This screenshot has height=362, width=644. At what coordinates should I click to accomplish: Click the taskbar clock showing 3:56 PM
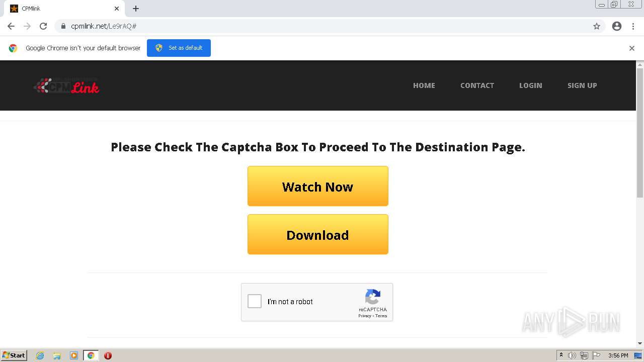618,355
